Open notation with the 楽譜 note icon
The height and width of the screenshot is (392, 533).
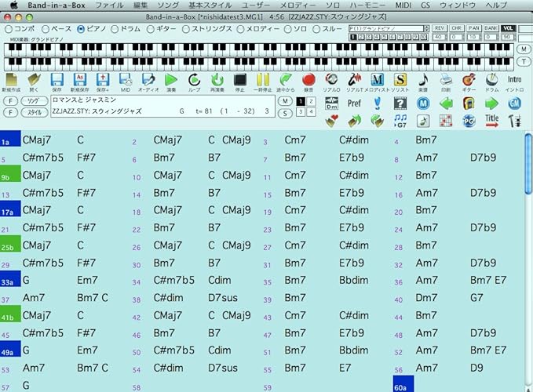coord(423,82)
